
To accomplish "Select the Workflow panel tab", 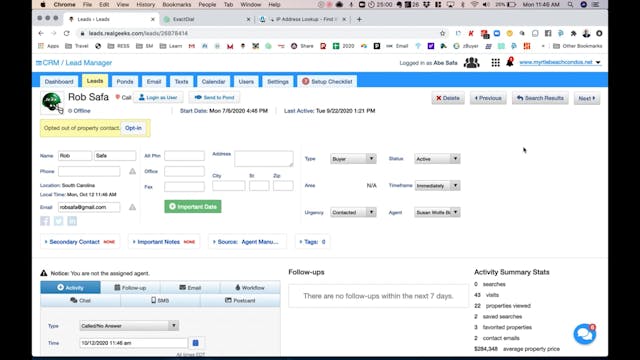I will coord(250,287).
